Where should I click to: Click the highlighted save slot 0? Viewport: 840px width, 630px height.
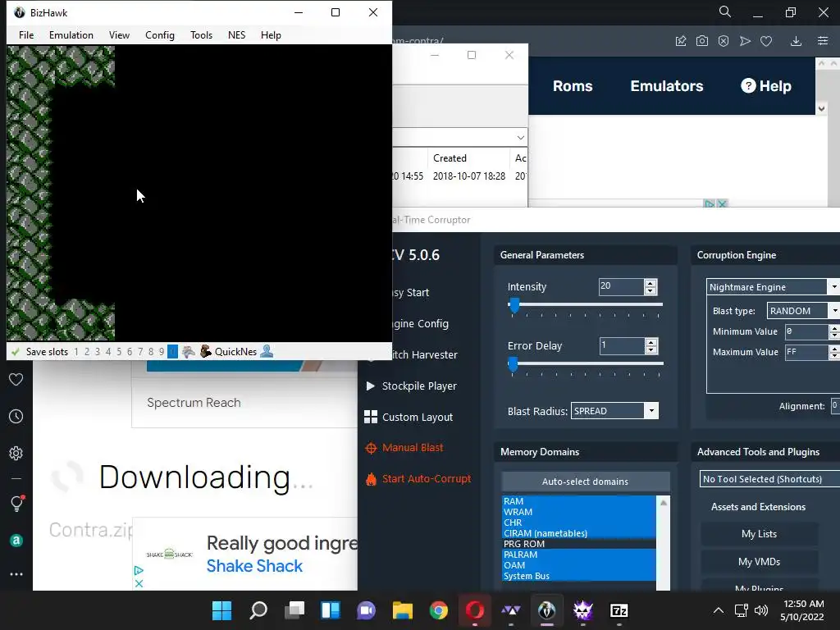point(172,352)
